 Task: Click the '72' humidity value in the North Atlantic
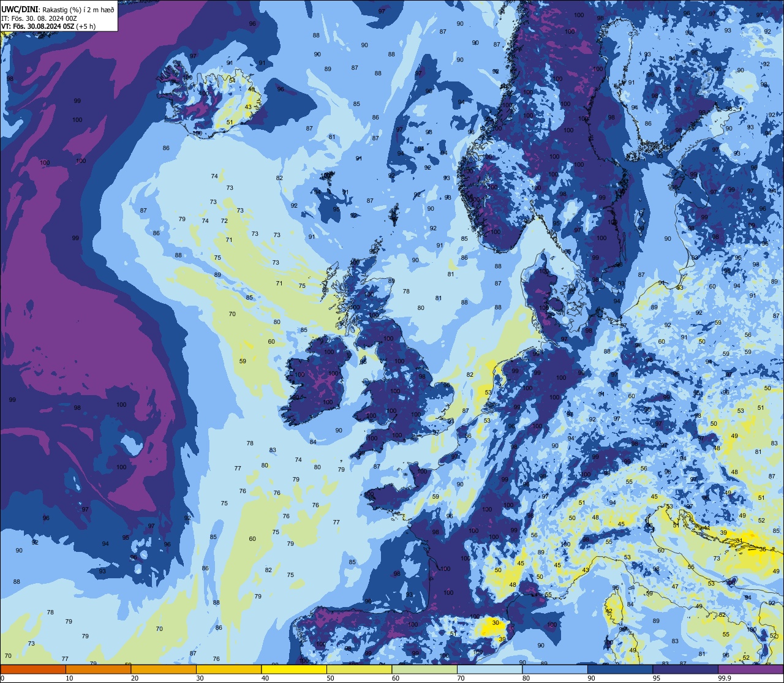(x=224, y=221)
